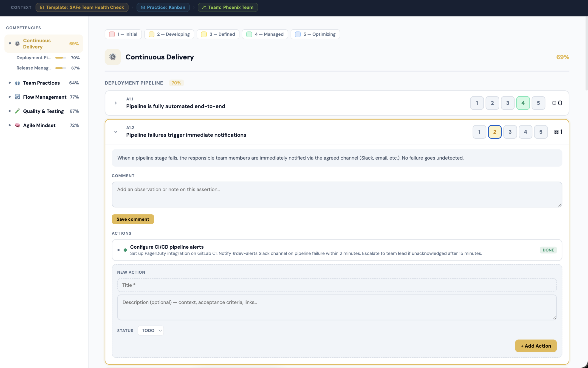Screen dimensions: 588x368
Task: Click the info count icon on A1.1
Action: click(x=554, y=103)
